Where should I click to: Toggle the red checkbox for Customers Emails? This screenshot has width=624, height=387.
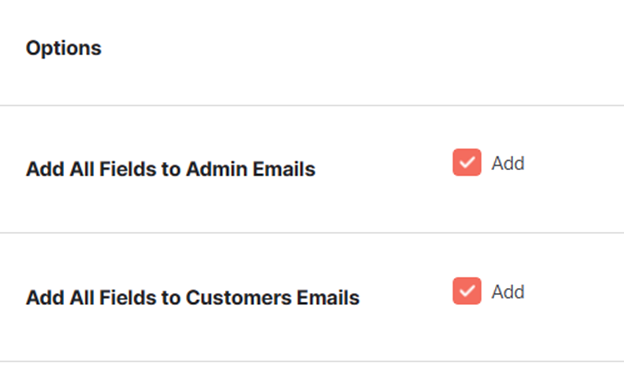coord(467,291)
